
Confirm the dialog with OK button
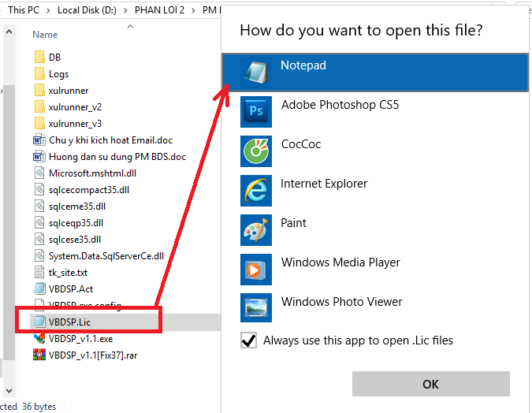coord(431,384)
